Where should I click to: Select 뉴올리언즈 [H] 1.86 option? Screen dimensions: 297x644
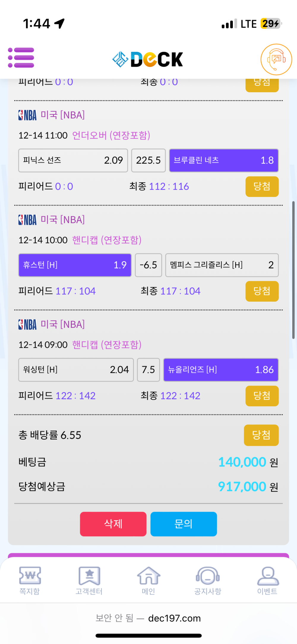[x=221, y=370]
